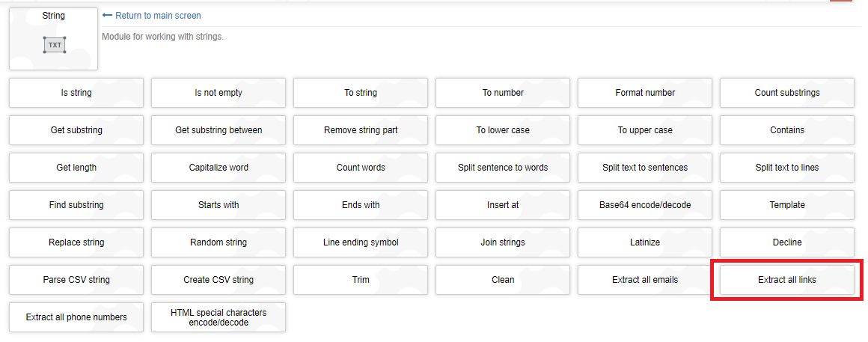Select the Template action
This screenshot has width=868, height=342.
(x=787, y=205)
